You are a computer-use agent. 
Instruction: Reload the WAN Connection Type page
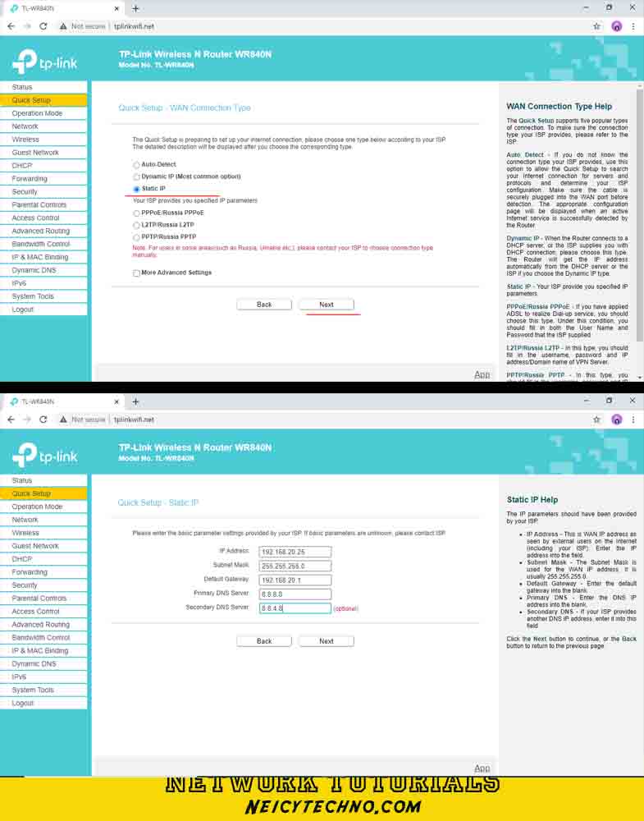[x=43, y=26]
